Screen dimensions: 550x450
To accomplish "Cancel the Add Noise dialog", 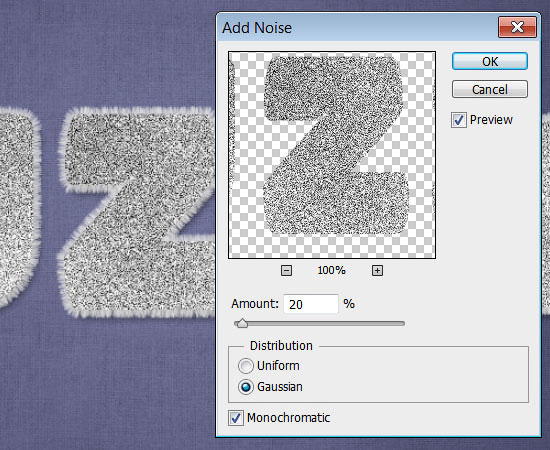I will 490,89.
